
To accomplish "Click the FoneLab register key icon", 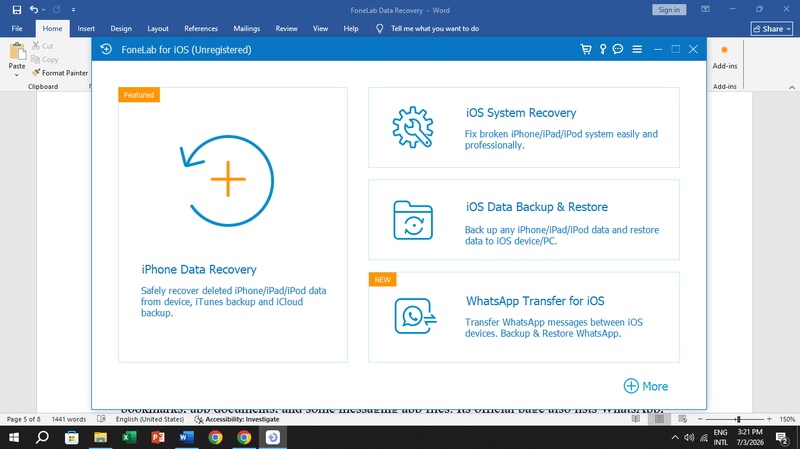I will coord(603,49).
